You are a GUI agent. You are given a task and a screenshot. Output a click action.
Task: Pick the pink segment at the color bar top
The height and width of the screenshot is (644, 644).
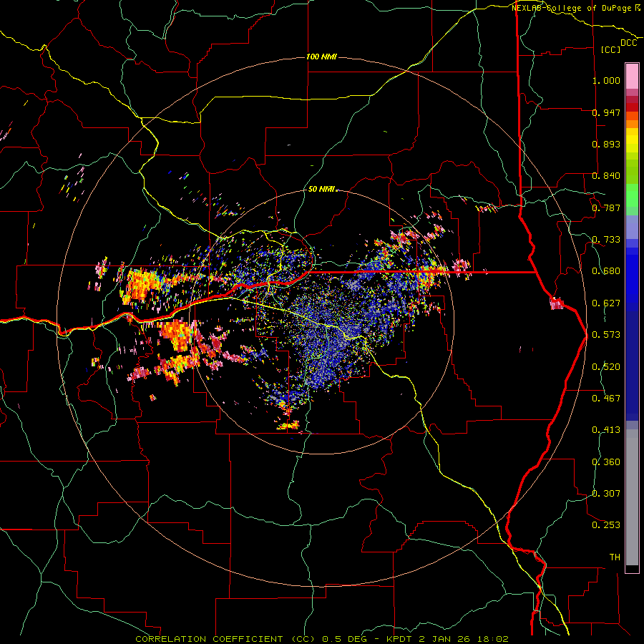(x=632, y=77)
